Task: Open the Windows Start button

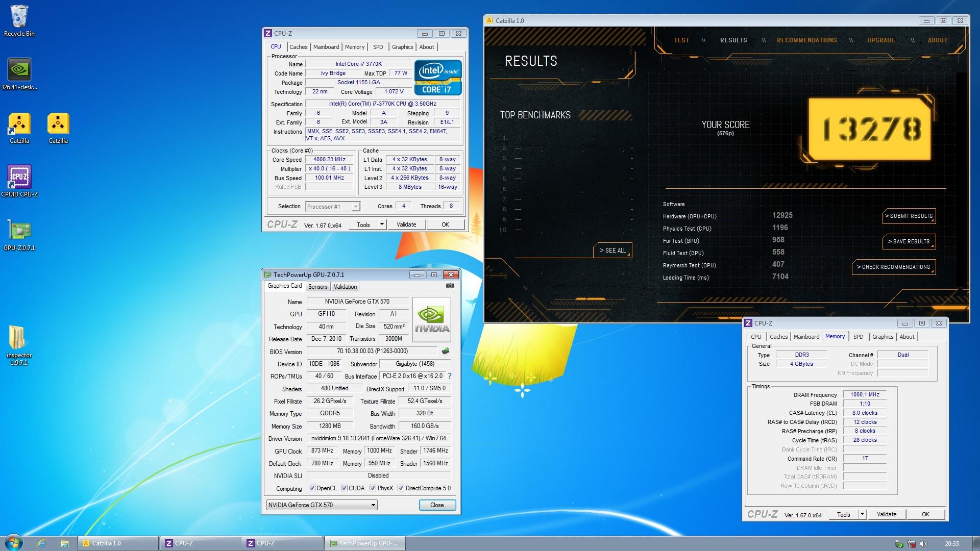Action: coord(14,543)
